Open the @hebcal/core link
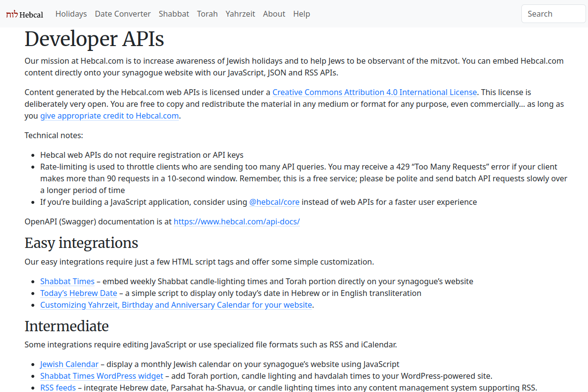 274,202
